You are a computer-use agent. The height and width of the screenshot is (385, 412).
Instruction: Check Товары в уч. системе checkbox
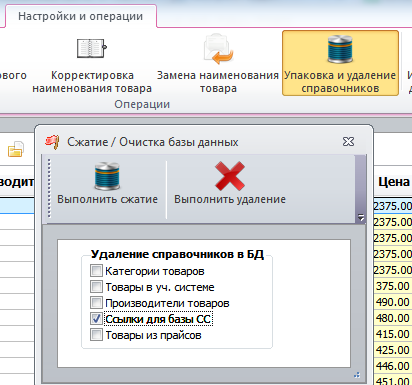96,286
